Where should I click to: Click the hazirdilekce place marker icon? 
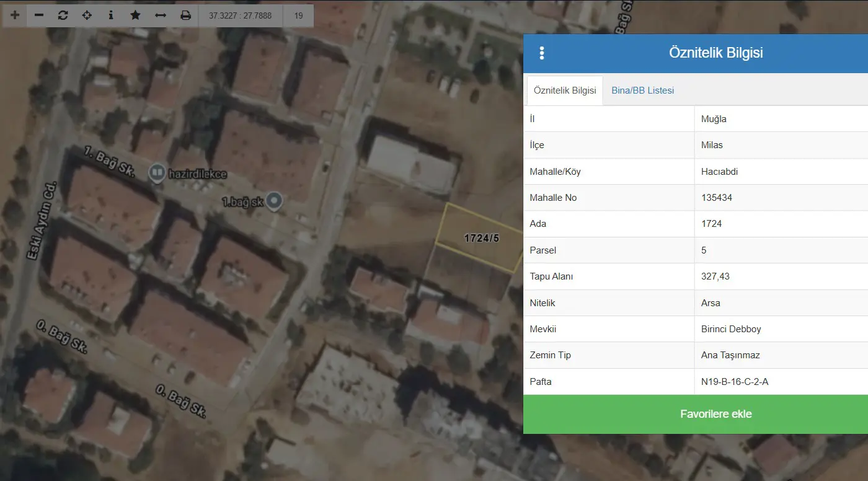coord(157,174)
